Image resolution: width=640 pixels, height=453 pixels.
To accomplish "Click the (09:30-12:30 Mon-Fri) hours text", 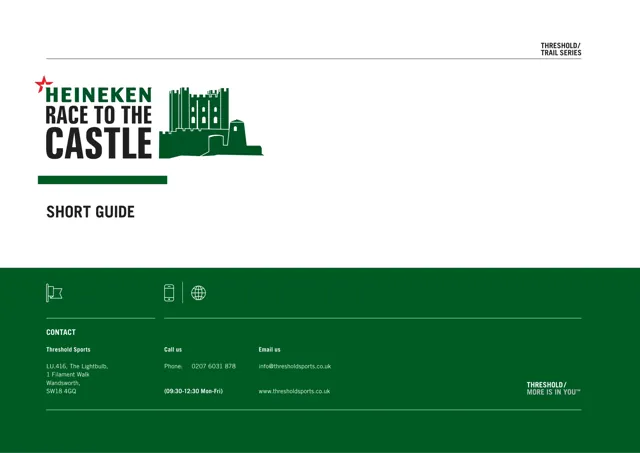I will pos(193,391).
